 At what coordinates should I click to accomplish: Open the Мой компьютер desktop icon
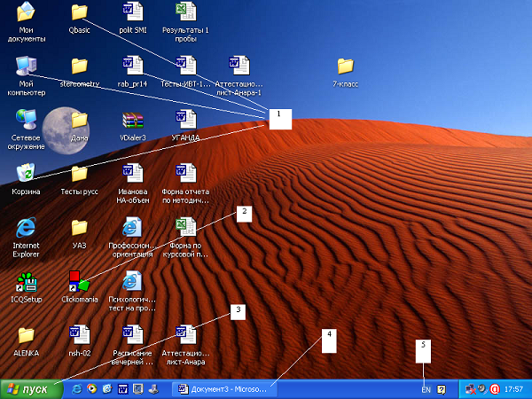[x=26, y=66]
